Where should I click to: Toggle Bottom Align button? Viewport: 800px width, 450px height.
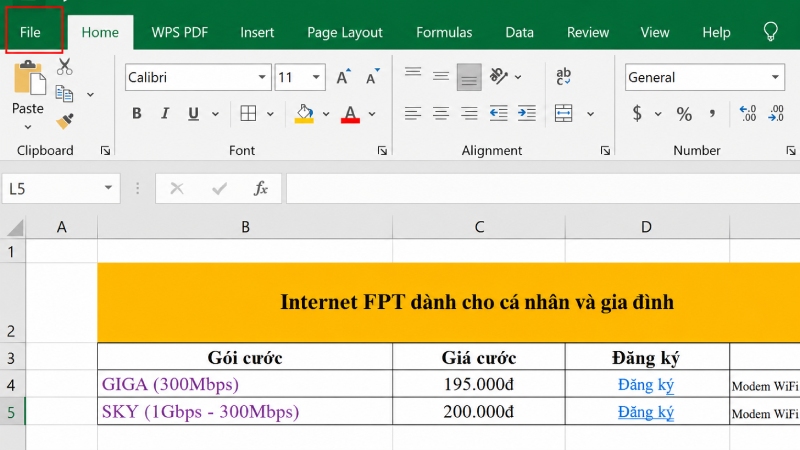coord(469,77)
